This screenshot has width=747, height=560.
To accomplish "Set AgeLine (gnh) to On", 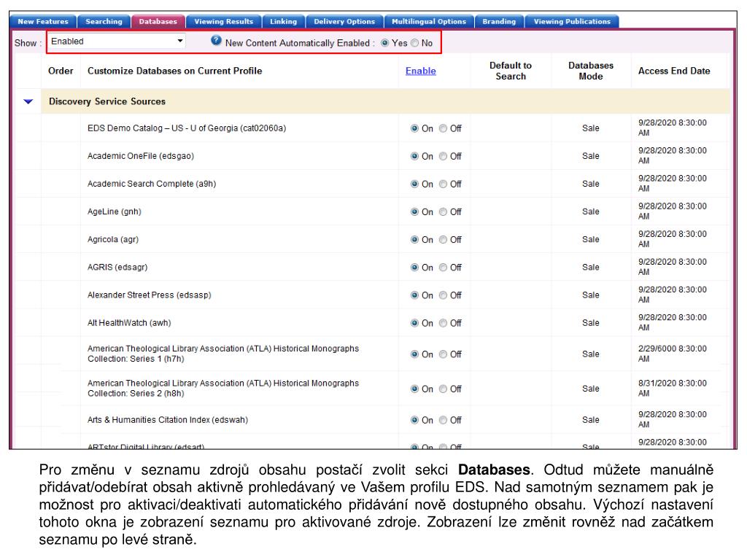I will (x=414, y=212).
